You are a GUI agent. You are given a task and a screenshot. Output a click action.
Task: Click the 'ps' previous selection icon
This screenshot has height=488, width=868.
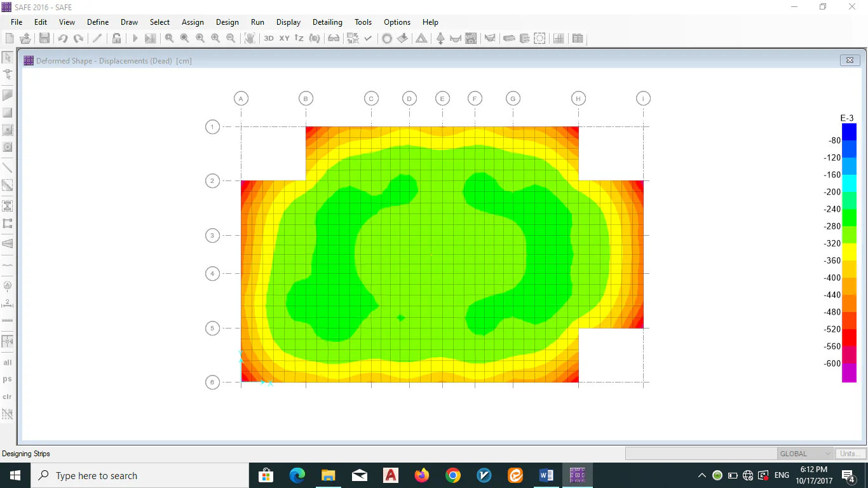click(8, 379)
